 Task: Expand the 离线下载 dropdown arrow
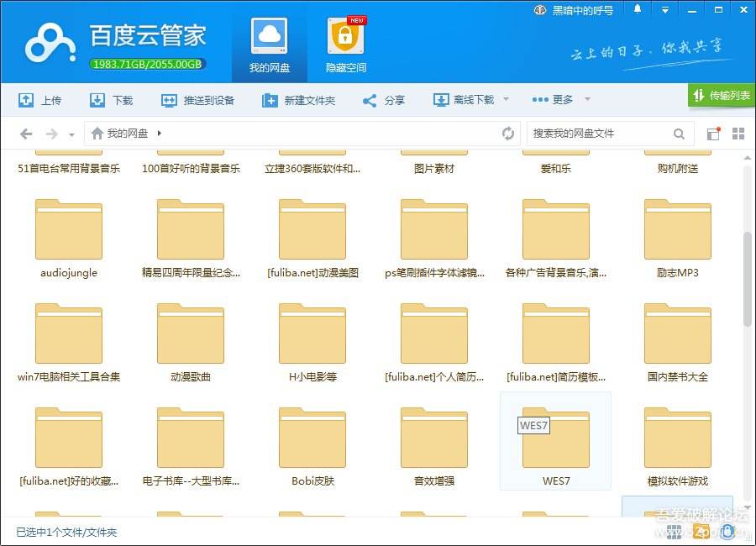(x=507, y=99)
